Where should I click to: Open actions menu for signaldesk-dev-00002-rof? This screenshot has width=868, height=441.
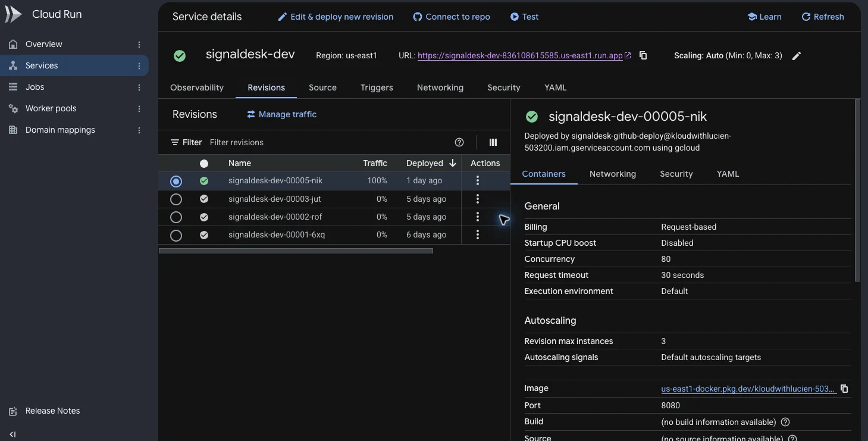tap(477, 217)
